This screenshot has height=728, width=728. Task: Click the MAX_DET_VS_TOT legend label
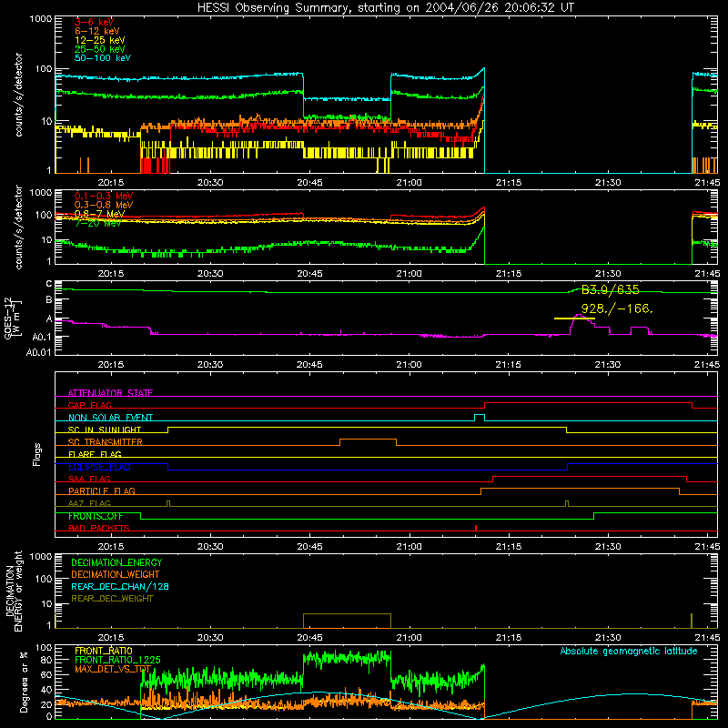coord(113,669)
